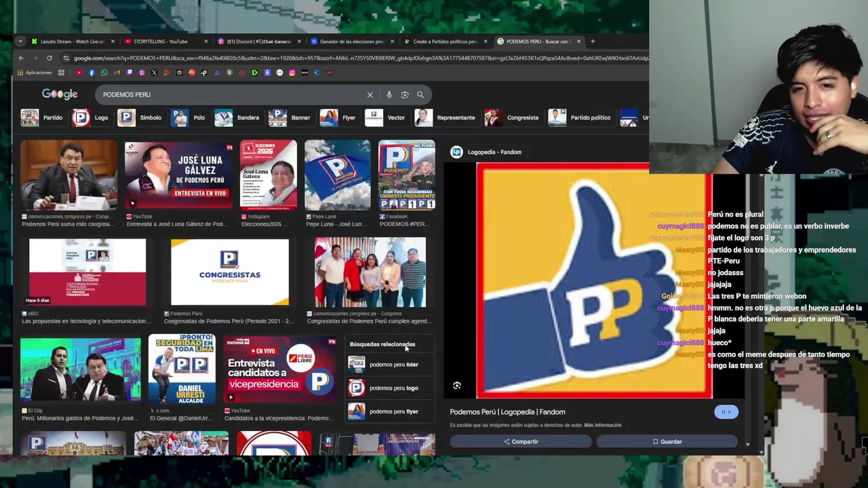Expand the tab search dropdown
Image resolution: width=868 pixels, height=488 pixels.
point(20,41)
